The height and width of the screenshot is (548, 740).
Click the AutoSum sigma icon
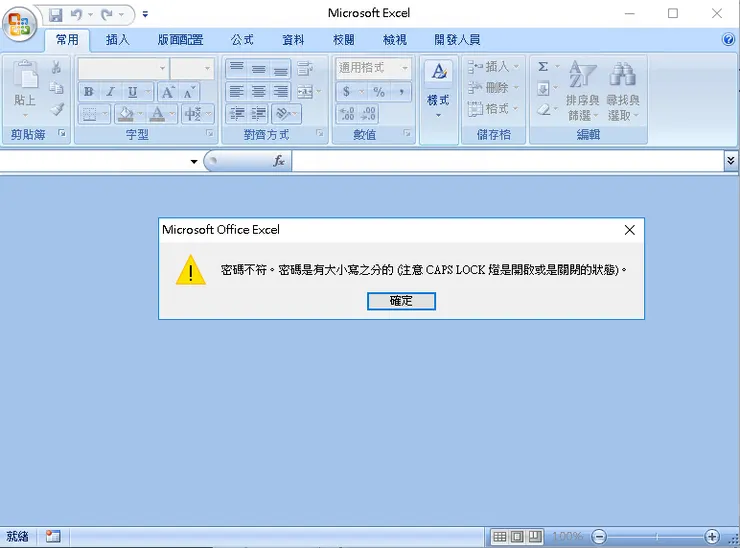coord(543,67)
